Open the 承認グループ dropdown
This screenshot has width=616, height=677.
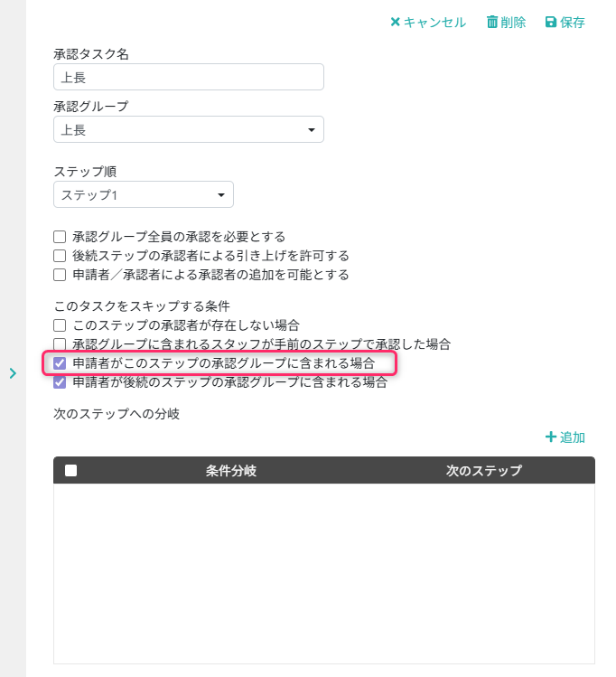pos(188,130)
